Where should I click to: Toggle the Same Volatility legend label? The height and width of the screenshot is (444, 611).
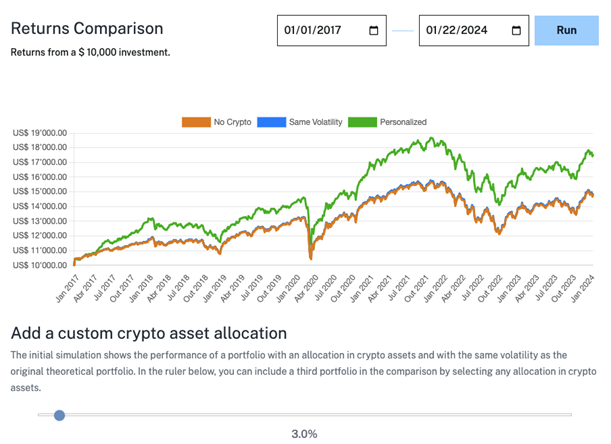click(315, 122)
